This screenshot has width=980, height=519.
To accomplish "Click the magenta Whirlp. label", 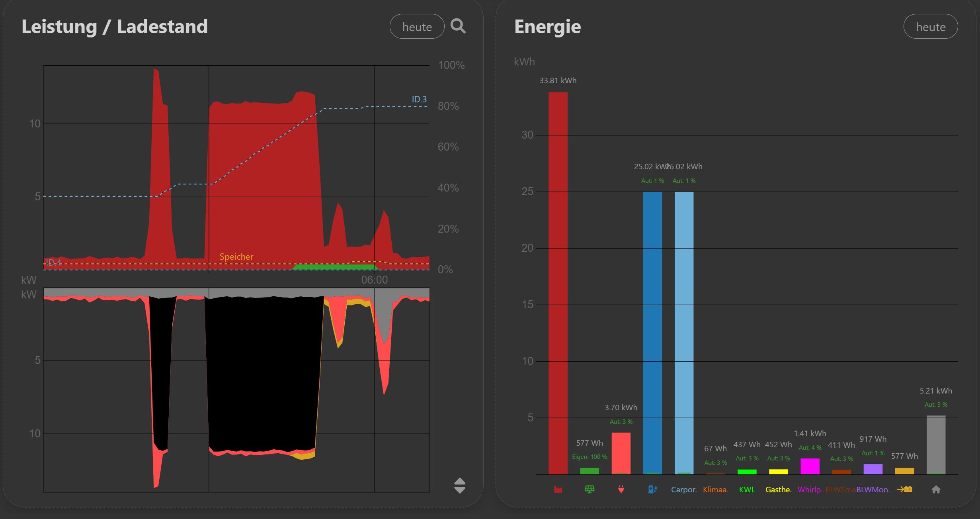I will point(810,490).
